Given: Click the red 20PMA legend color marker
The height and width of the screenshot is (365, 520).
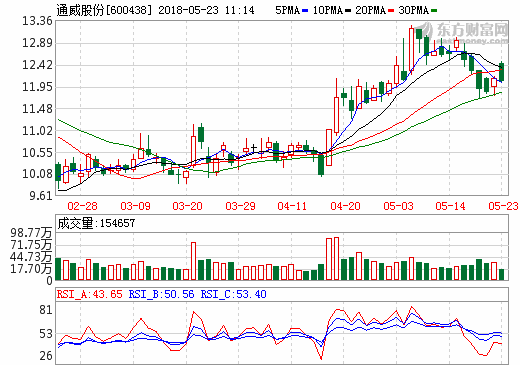Looking at the screenshot, I should (x=391, y=11).
